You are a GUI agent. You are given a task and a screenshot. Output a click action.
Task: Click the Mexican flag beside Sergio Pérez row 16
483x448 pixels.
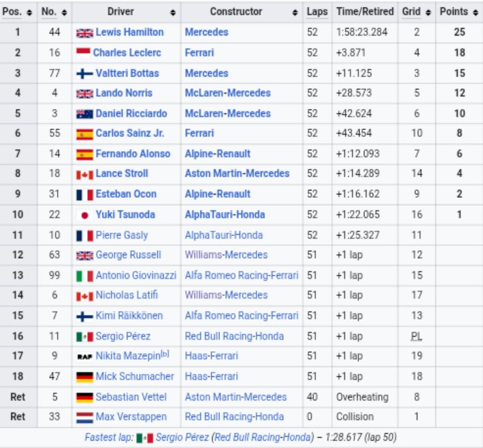click(x=85, y=337)
